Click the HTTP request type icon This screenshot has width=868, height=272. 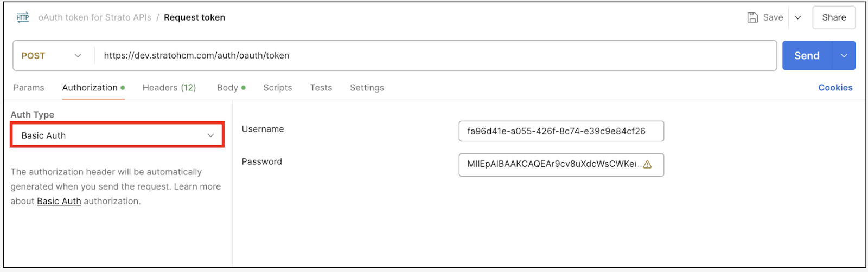click(x=23, y=17)
